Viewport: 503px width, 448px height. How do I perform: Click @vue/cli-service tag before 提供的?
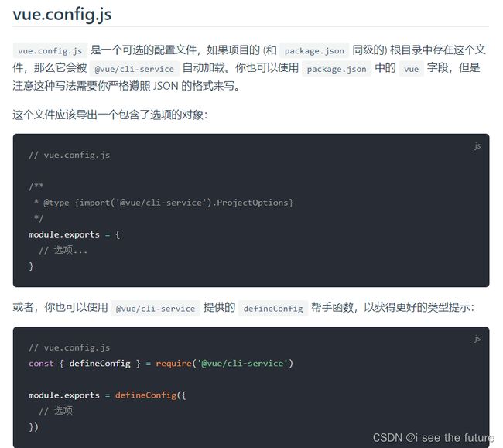pyautogui.click(x=156, y=309)
